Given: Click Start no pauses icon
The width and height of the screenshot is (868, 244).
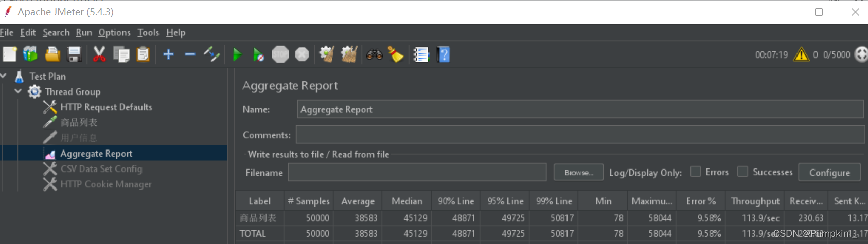Looking at the screenshot, I should 258,54.
